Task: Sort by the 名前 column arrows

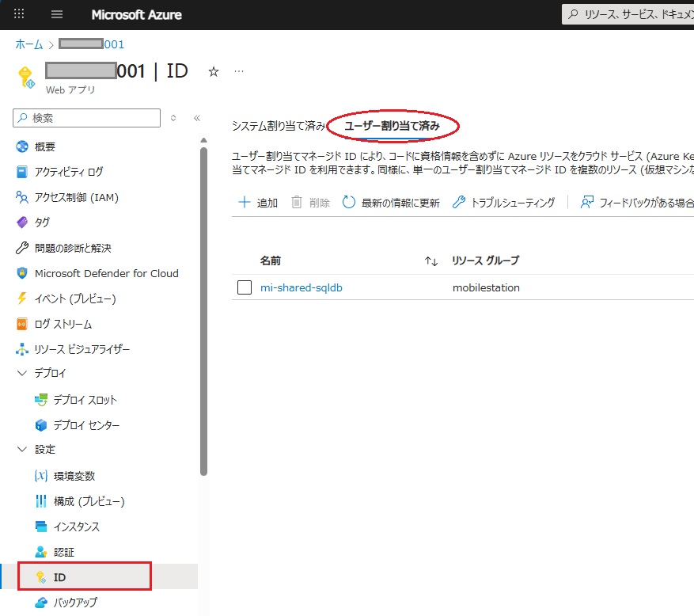Action: (x=431, y=260)
